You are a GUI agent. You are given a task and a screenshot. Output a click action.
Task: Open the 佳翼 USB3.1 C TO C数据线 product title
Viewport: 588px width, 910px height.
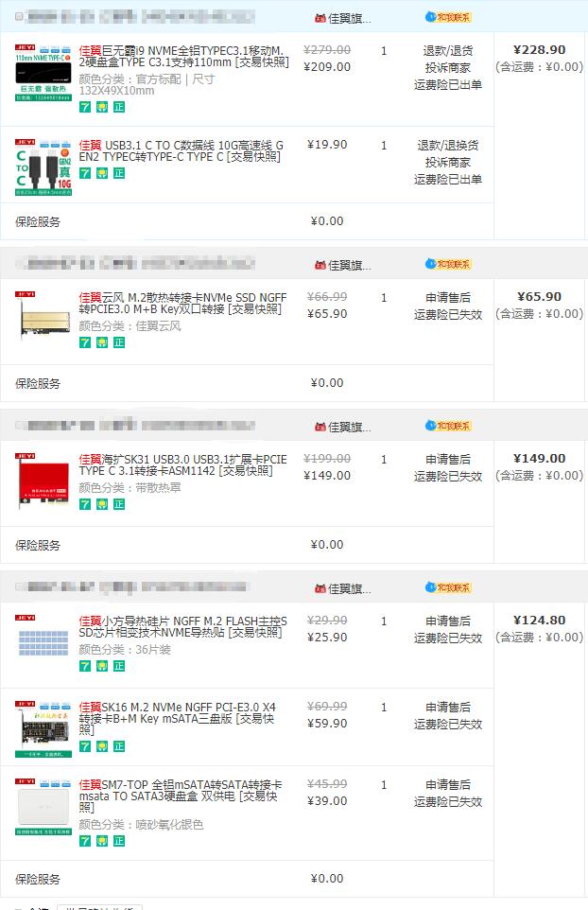coord(181,151)
